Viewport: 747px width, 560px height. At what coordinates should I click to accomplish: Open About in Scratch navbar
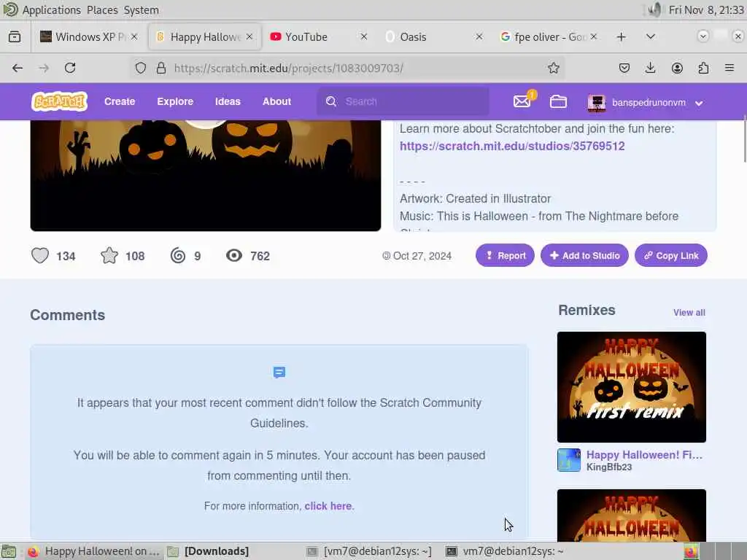pyautogui.click(x=276, y=101)
